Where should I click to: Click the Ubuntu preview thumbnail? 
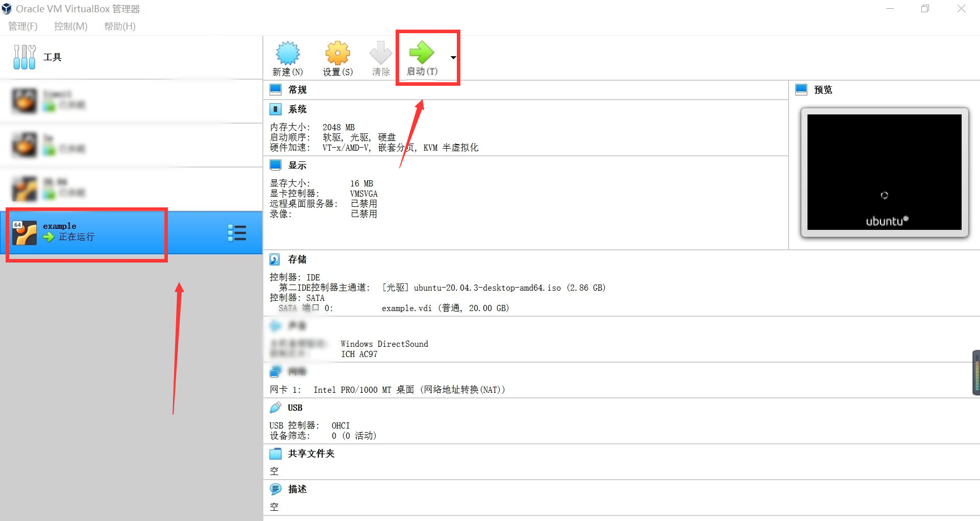pos(885,172)
